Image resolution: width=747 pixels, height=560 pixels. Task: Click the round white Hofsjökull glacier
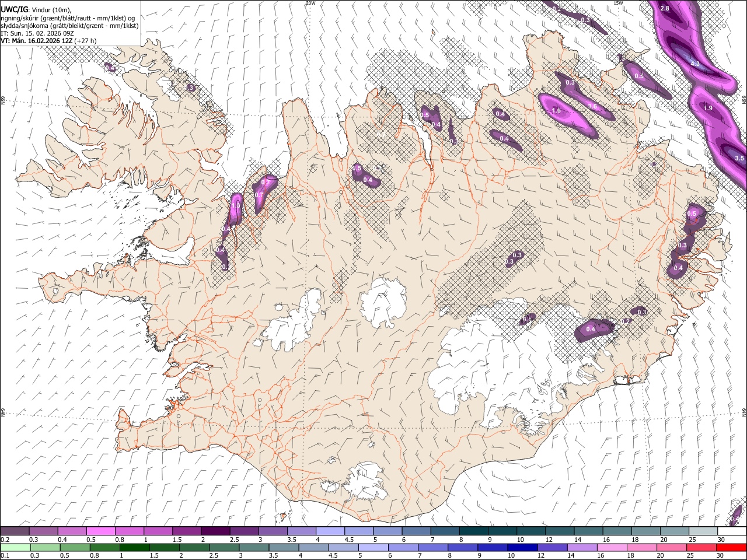tap(384, 302)
